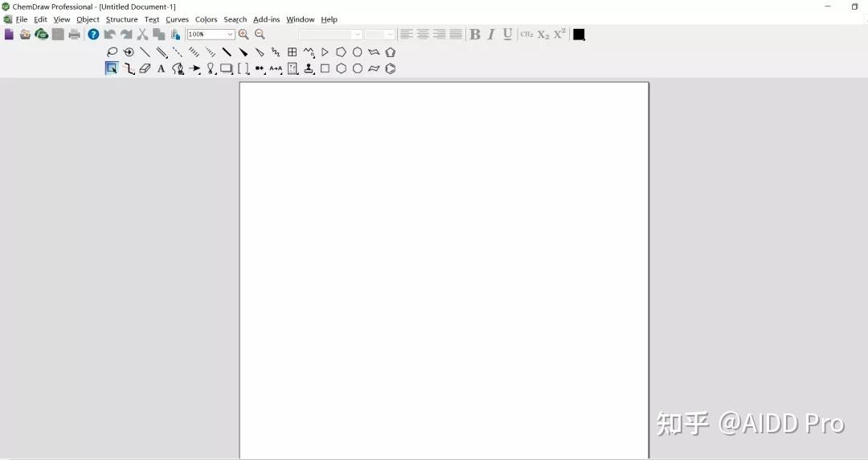Select the Eraser tool
868x460 pixels.
click(145, 68)
